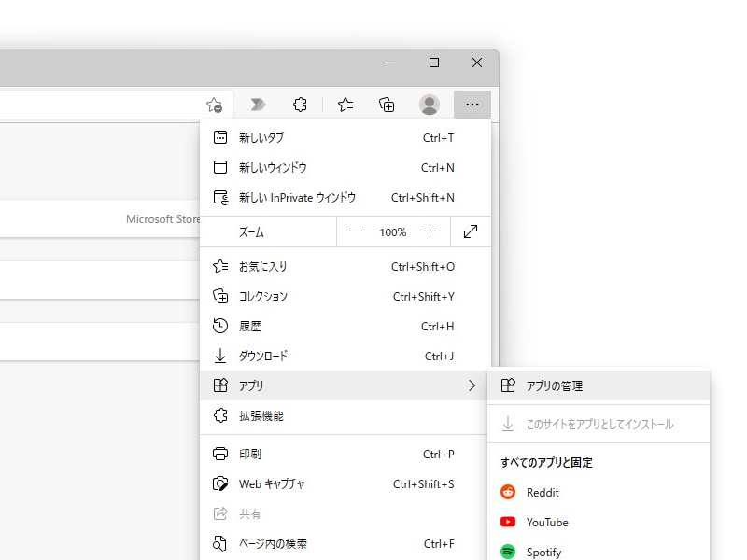
Task: Decrease zoom with the − button
Action: [356, 231]
